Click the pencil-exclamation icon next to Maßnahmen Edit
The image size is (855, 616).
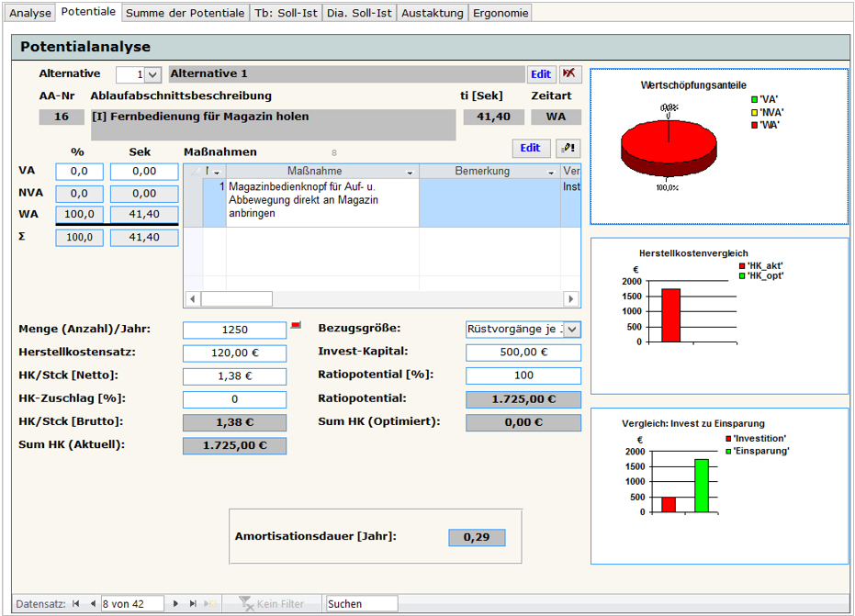[568, 149]
